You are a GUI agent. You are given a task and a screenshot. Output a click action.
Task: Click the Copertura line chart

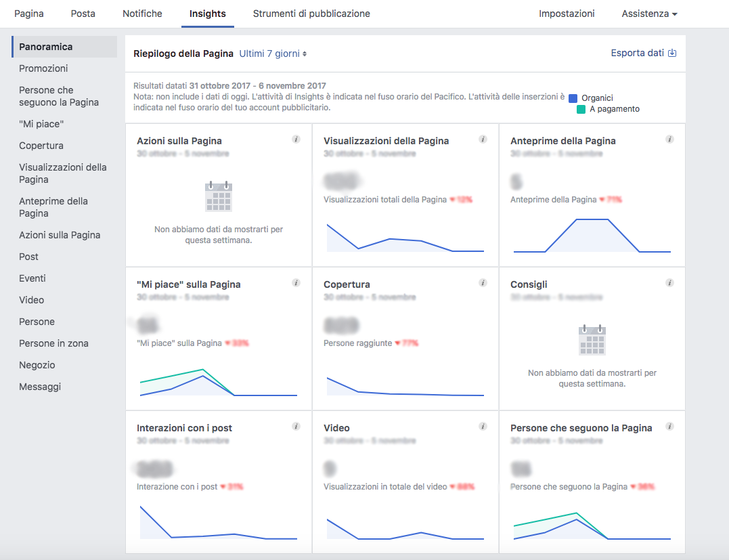click(x=405, y=387)
